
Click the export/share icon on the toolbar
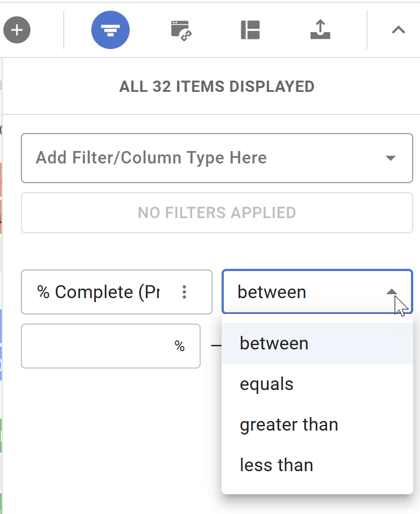[x=320, y=30]
